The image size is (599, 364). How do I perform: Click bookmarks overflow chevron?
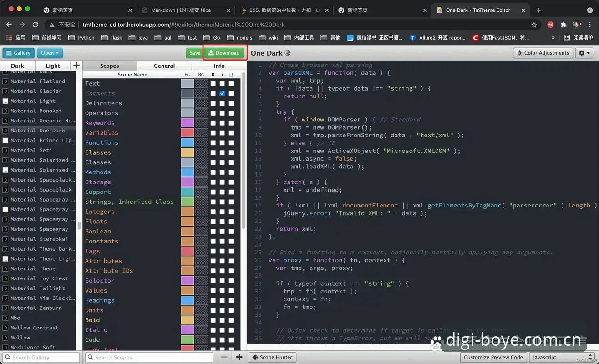553,38
